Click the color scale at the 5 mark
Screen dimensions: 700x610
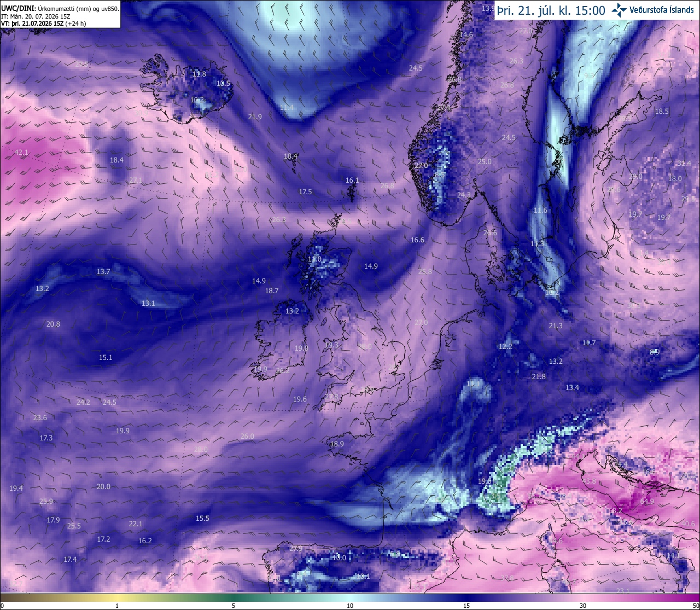pos(234,597)
